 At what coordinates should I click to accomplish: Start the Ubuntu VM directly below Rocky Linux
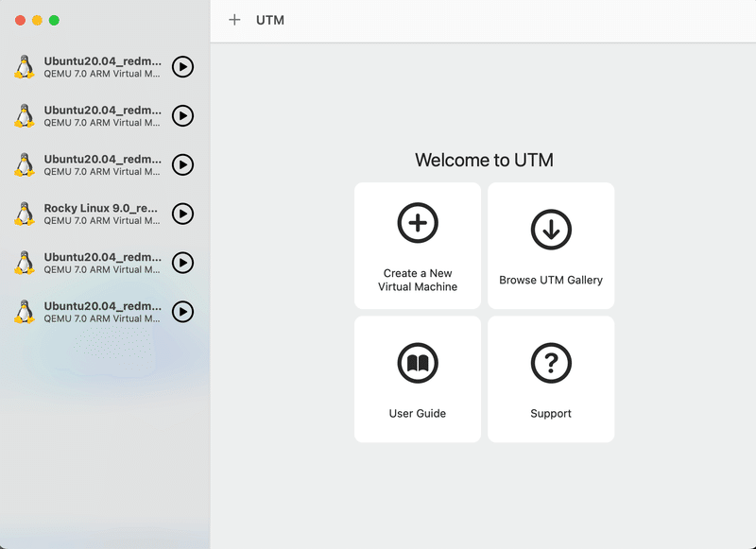[x=182, y=263]
